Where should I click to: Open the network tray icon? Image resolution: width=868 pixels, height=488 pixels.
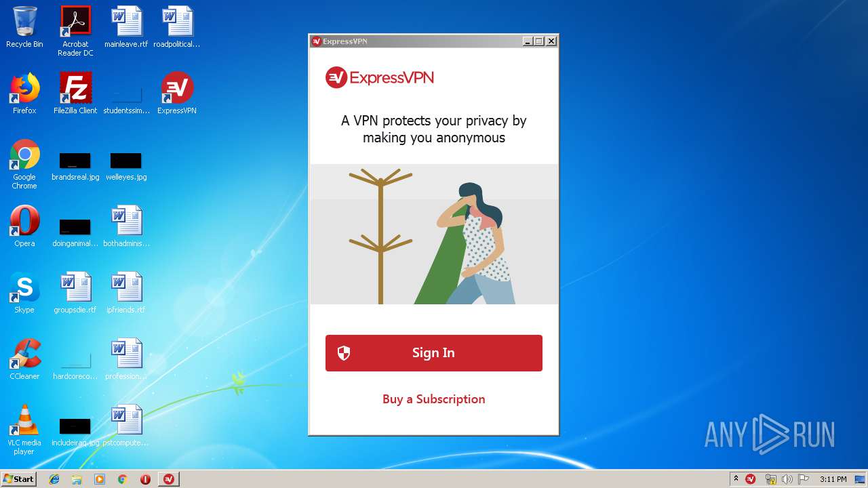(770, 479)
